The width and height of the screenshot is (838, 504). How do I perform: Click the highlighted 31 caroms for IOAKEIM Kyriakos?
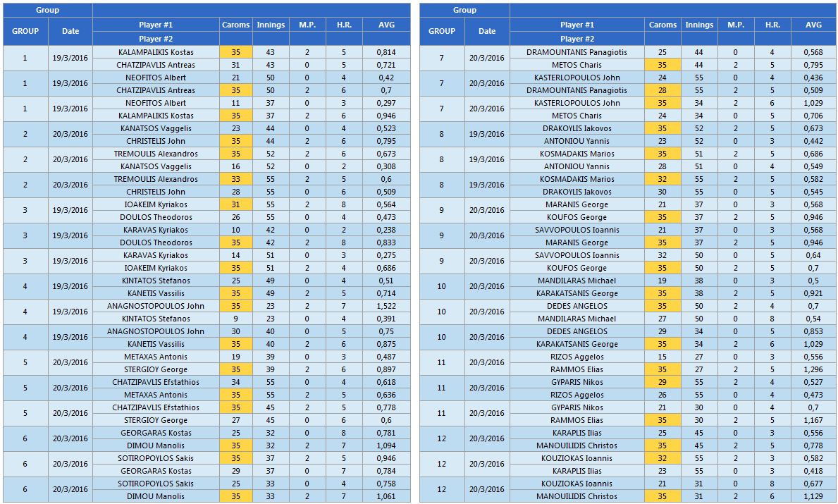tap(235, 204)
